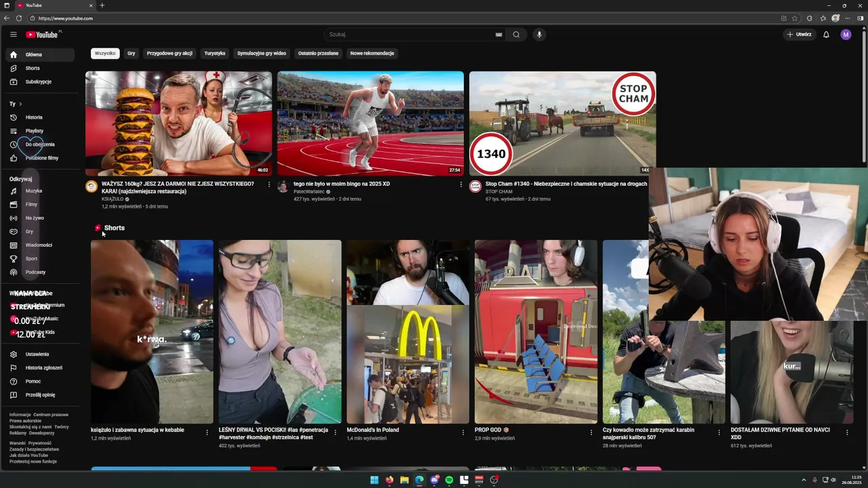Go to YouTube home via logo
This screenshot has width=868, height=488.
[42, 35]
